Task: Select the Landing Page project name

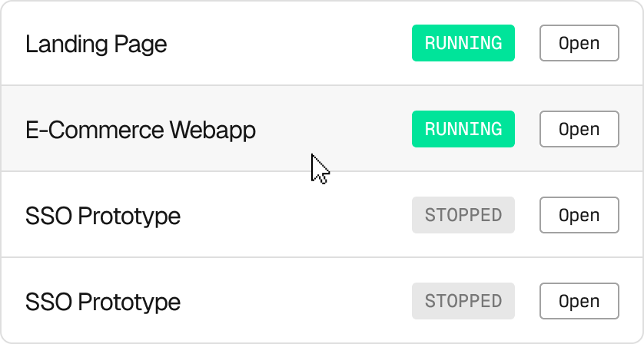Action: coord(96,44)
